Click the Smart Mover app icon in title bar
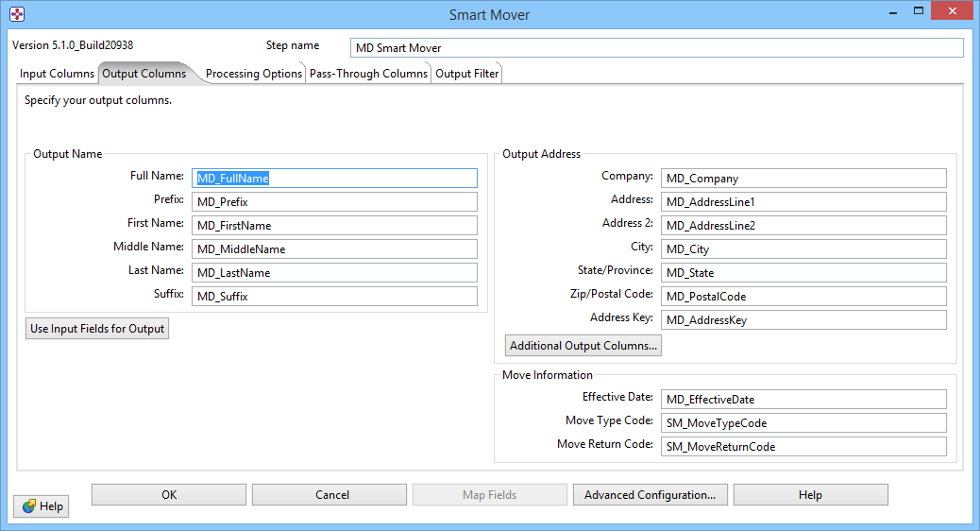 click(17, 15)
